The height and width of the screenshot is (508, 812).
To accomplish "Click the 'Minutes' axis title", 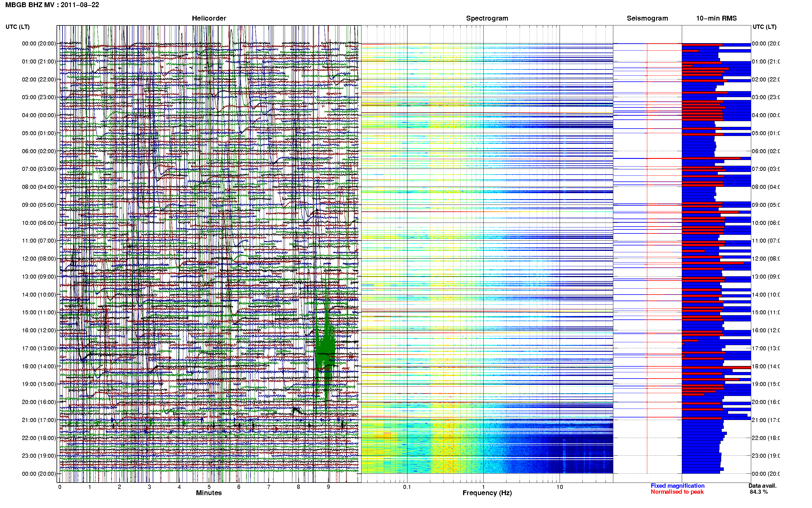I will 209,493.
